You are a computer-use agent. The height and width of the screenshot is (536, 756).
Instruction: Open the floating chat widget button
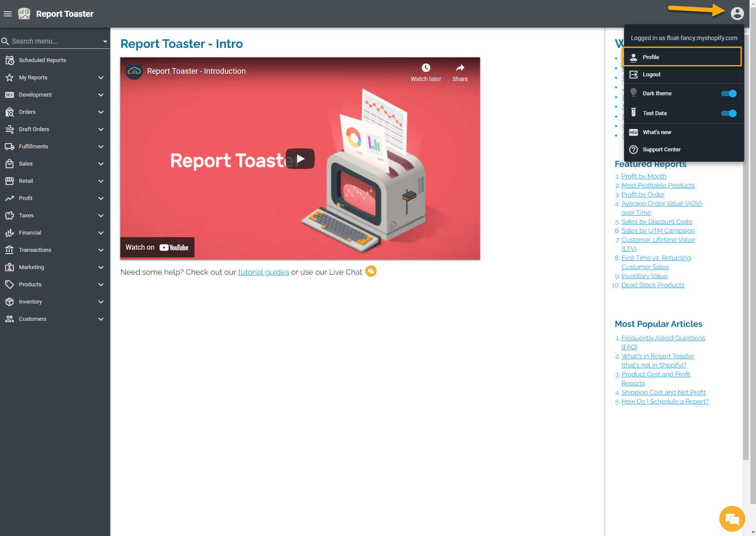tap(732, 518)
